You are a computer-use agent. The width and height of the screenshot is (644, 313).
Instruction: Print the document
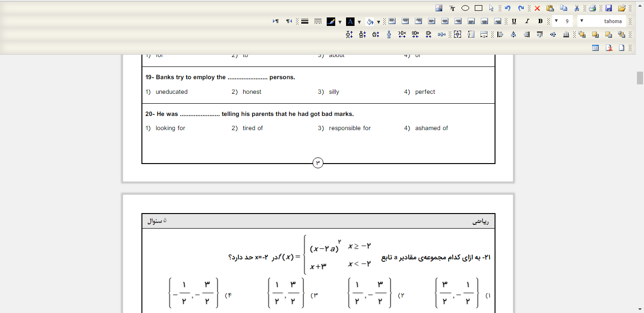[x=592, y=8]
